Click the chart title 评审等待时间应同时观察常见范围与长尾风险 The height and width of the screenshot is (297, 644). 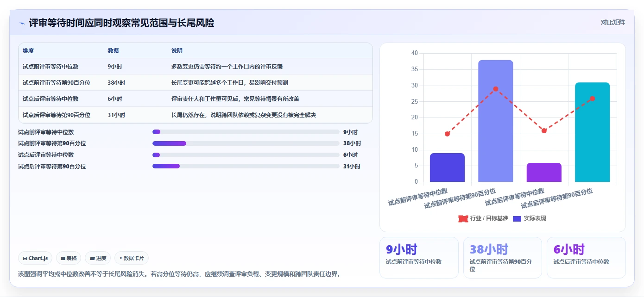(x=121, y=23)
